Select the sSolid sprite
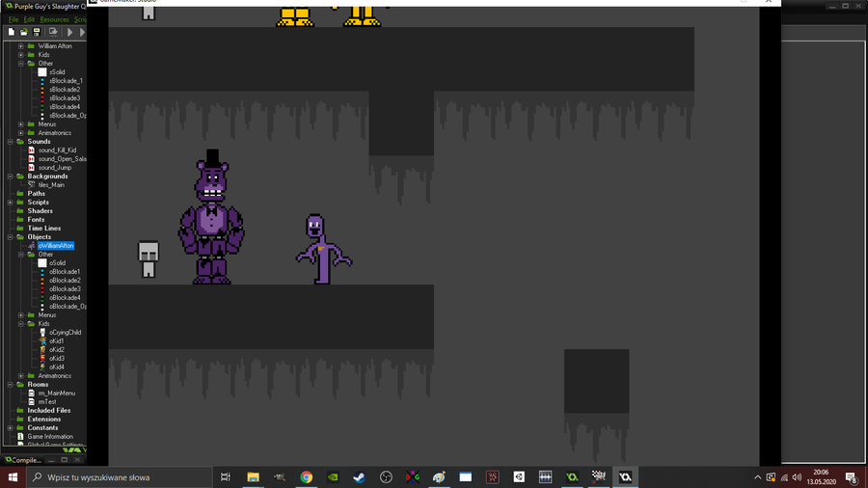Viewport: 868px width, 488px height. (57, 72)
